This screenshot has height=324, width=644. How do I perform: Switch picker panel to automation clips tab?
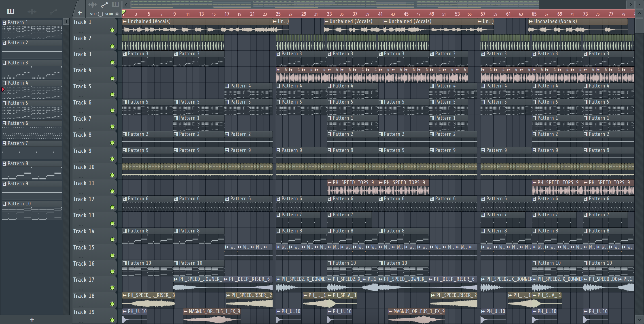(x=53, y=11)
